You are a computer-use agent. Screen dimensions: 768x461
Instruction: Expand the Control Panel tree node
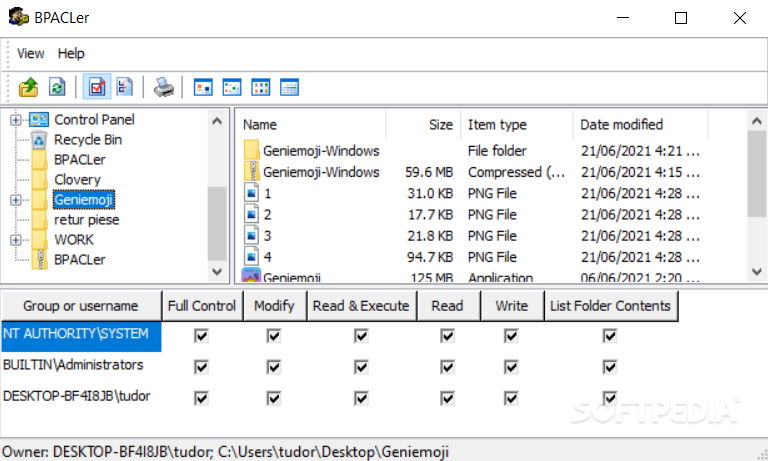click(x=16, y=120)
